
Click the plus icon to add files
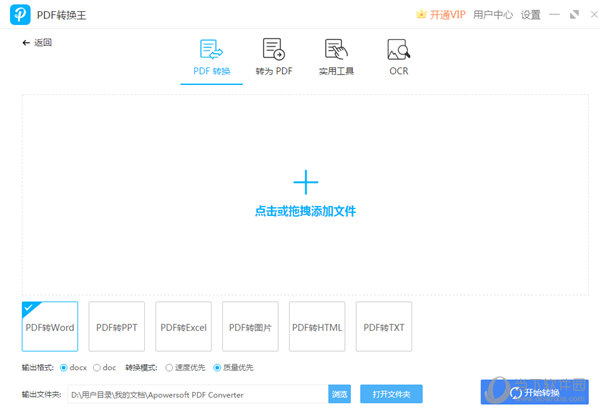(306, 182)
